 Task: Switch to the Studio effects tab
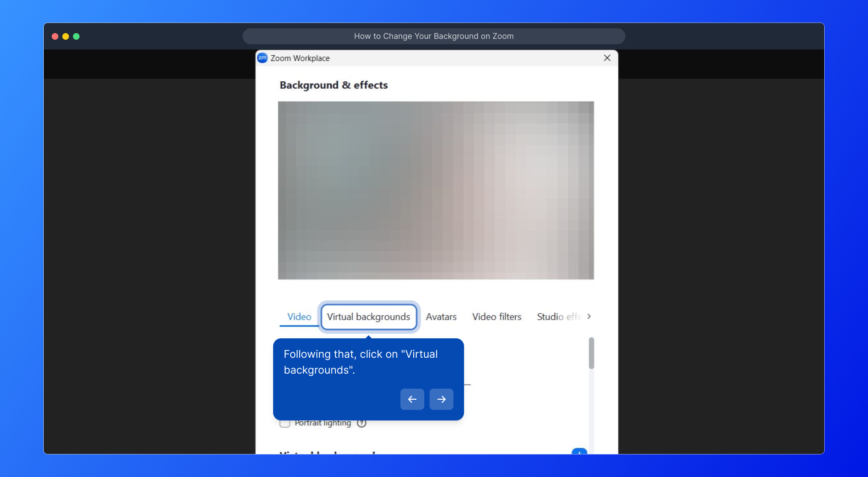(x=558, y=317)
